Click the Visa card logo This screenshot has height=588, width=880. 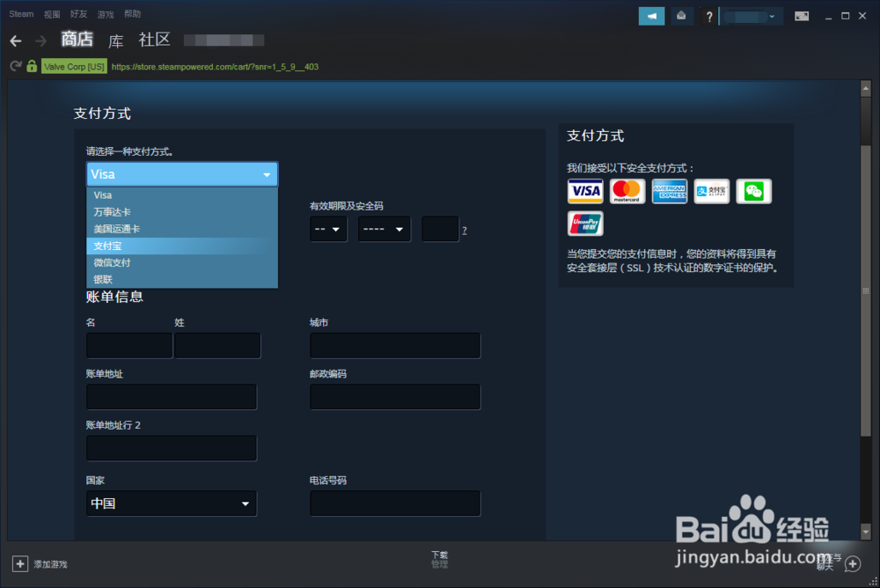pos(585,191)
